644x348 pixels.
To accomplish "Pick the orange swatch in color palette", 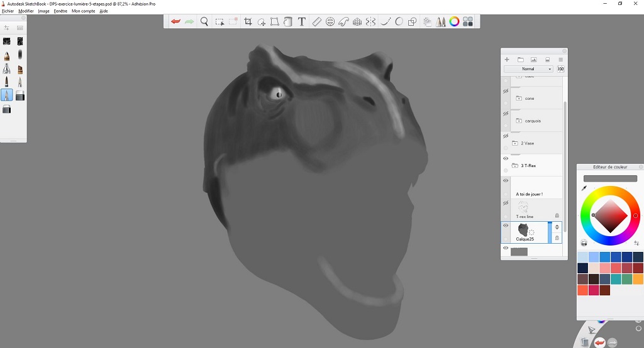I will (638, 279).
